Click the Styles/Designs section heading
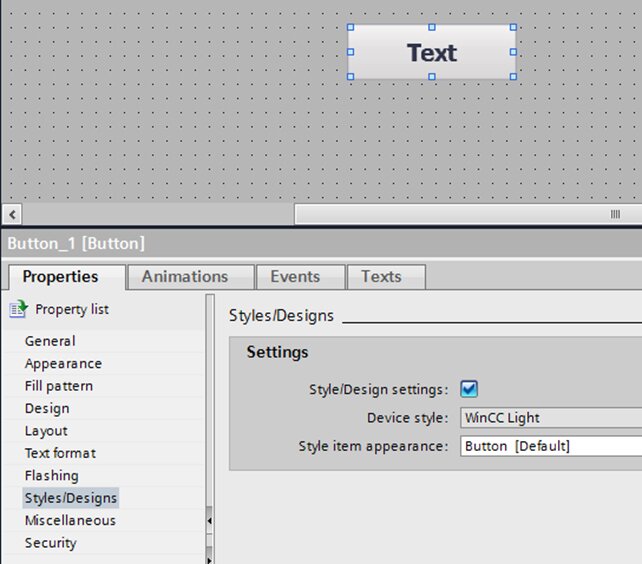The image size is (642, 564). click(281, 316)
